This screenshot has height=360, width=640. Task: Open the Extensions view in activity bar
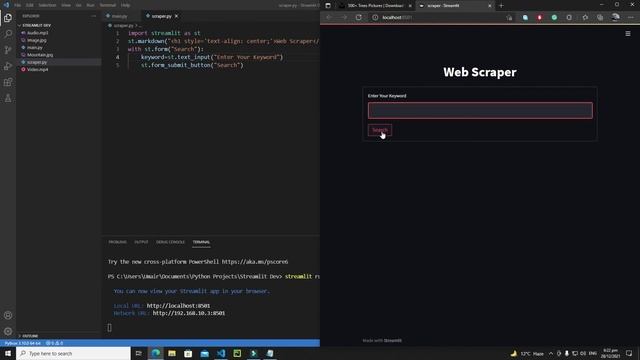pyautogui.click(x=8, y=82)
